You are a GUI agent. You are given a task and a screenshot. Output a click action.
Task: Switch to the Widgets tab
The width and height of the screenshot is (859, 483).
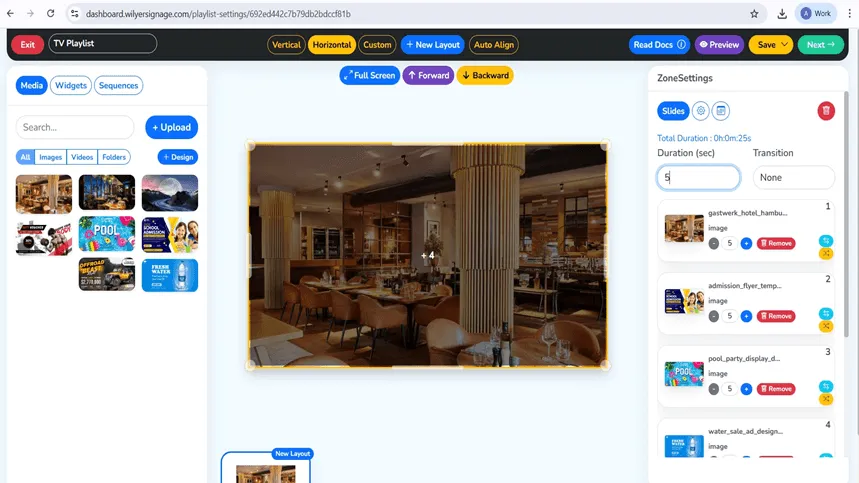(71, 85)
